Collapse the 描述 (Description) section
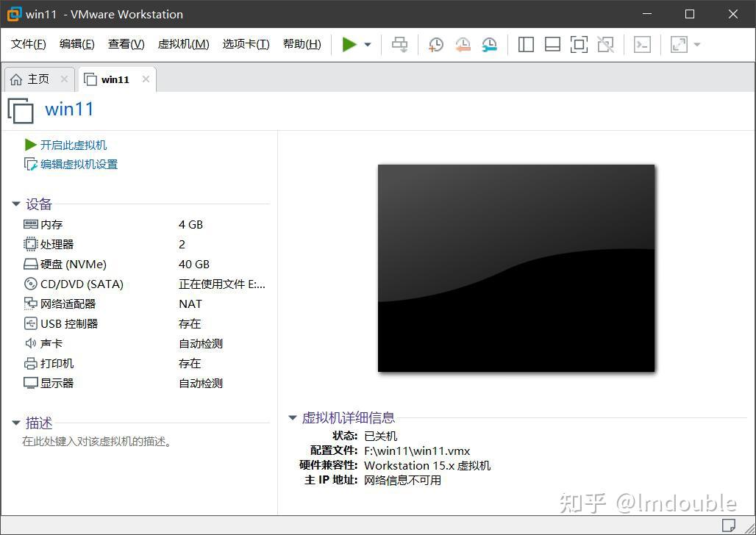Viewport: 756px width, 535px height. point(16,423)
